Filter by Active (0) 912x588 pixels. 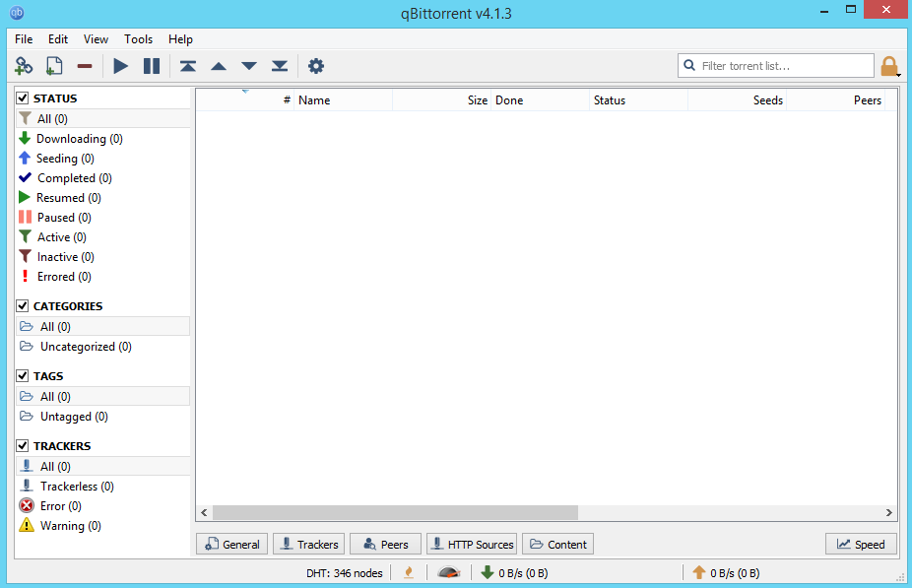coord(103,237)
